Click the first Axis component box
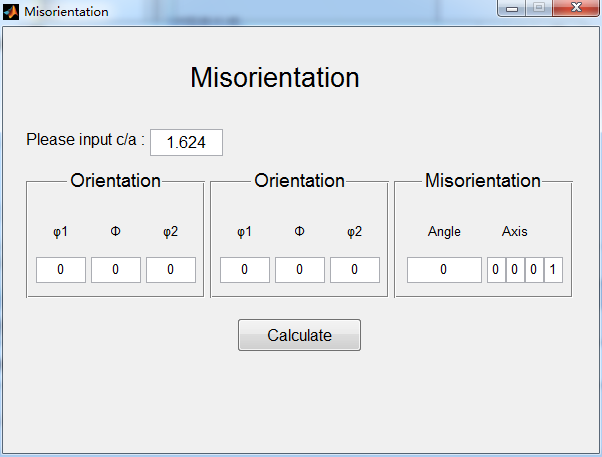This screenshot has height=457, width=602. click(x=496, y=270)
